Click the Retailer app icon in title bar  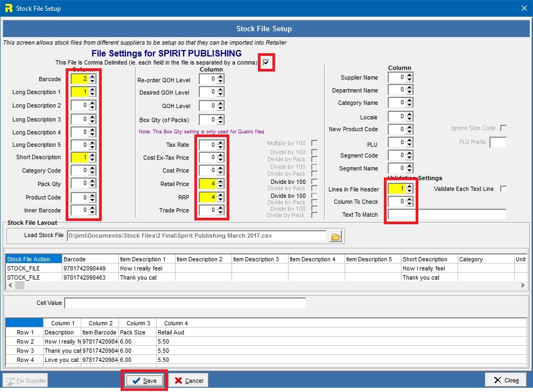point(8,8)
